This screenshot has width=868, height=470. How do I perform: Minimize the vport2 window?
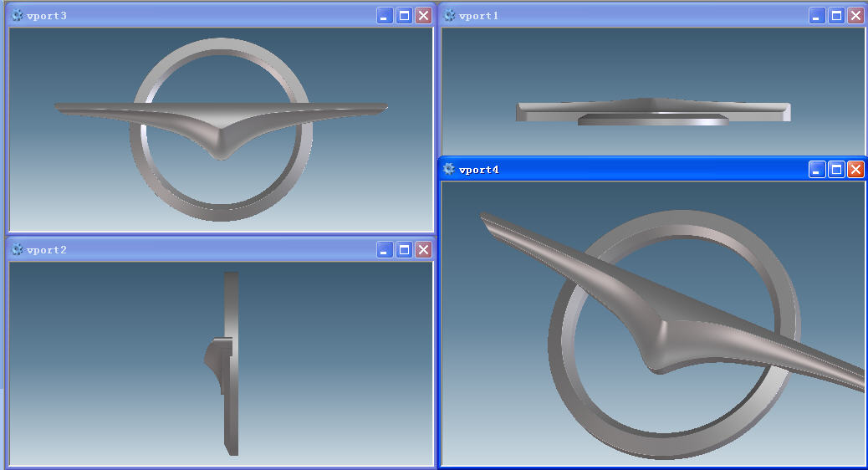(385, 250)
